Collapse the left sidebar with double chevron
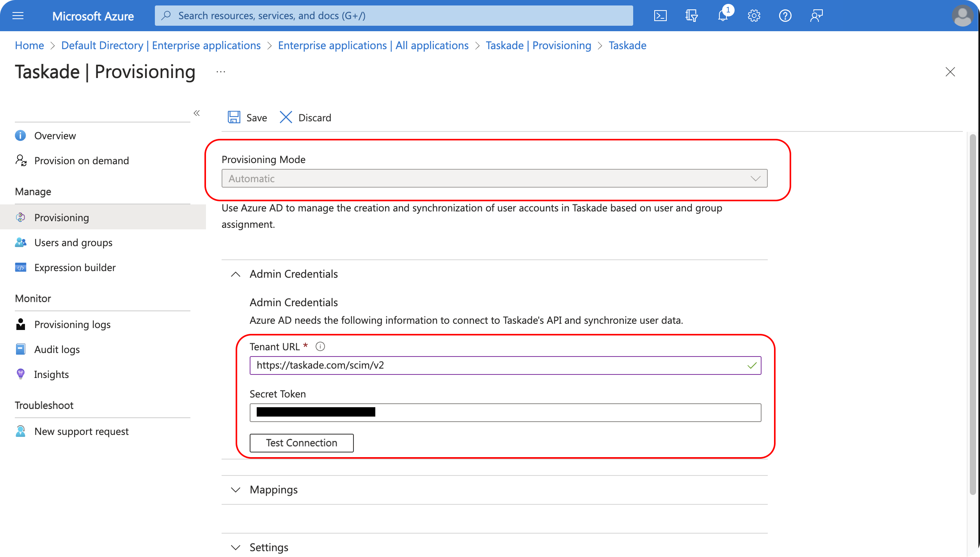This screenshot has width=980, height=557. [197, 113]
